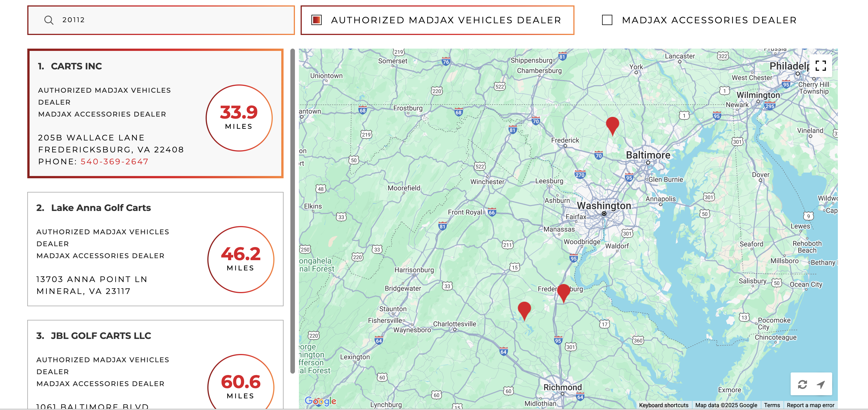
Task: Click the 60.6 miles distance circle
Action: [x=241, y=382]
